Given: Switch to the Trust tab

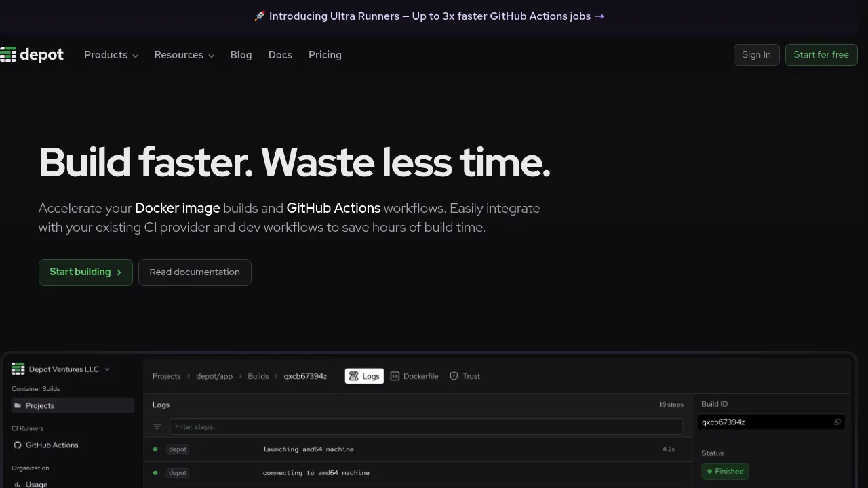Looking at the screenshot, I should (465, 376).
